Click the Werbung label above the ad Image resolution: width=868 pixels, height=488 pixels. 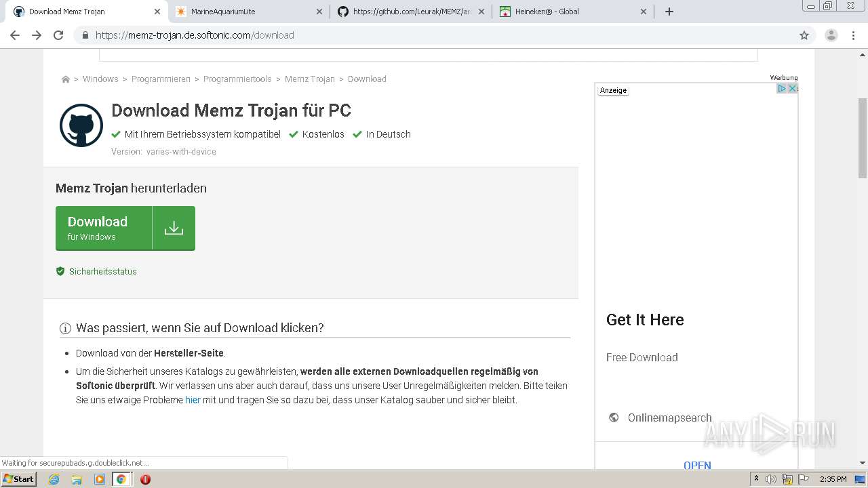pyautogui.click(x=784, y=78)
